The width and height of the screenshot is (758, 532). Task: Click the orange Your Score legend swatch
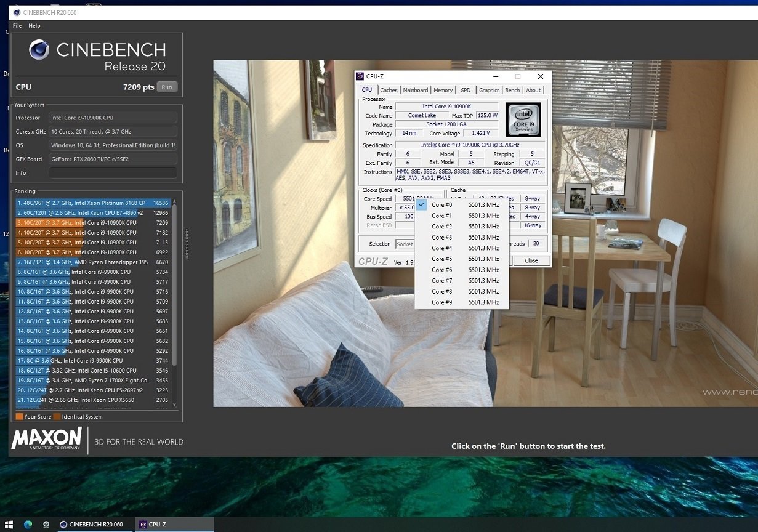(x=19, y=417)
